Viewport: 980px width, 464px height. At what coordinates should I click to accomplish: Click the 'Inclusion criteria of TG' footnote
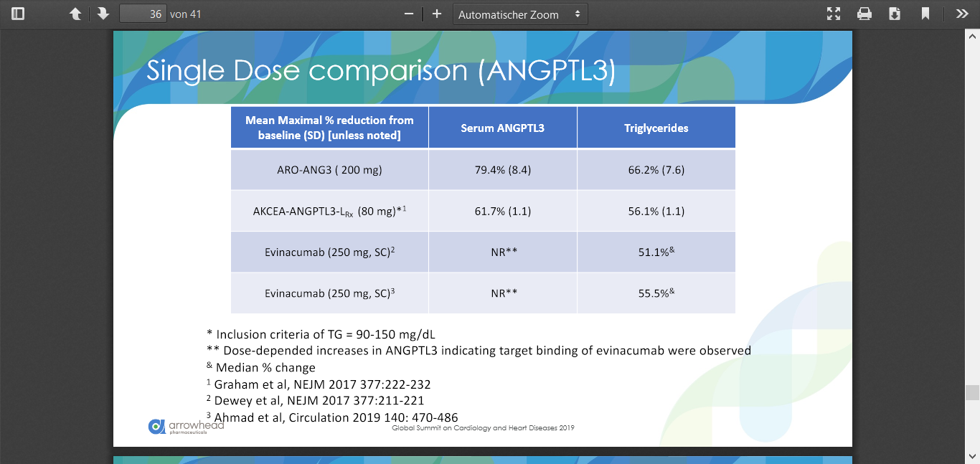[x=321, y=334]
